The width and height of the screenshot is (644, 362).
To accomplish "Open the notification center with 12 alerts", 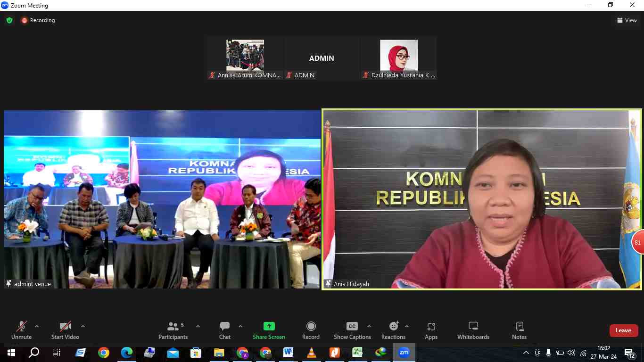I will (x=630, y=353).
